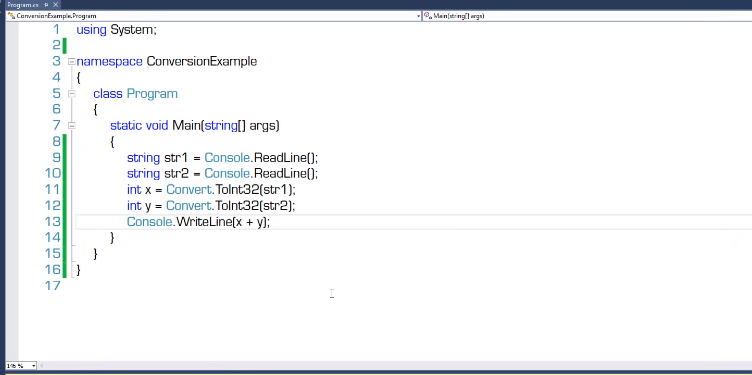Click 'static' keyword on line 7
Viewport: 752px width, 375px height.
126,126
